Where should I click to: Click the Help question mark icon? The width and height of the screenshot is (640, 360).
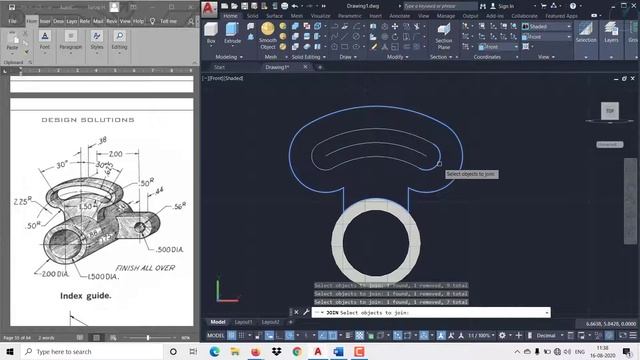coord(573,6)
